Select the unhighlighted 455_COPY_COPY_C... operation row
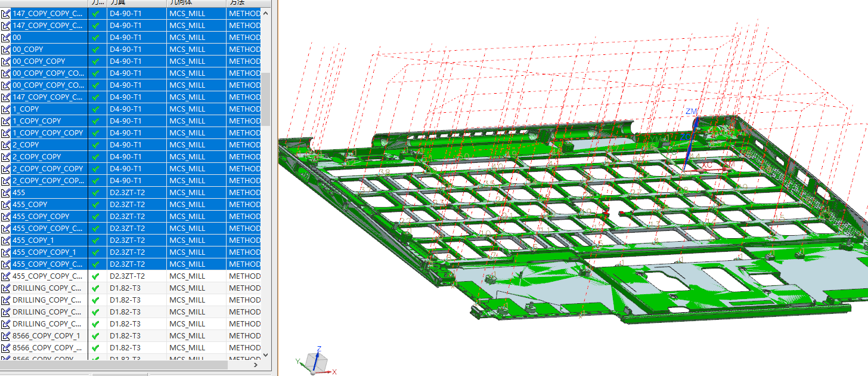Image resolution: width=868 pixels, height=376 pixels. 48,276
